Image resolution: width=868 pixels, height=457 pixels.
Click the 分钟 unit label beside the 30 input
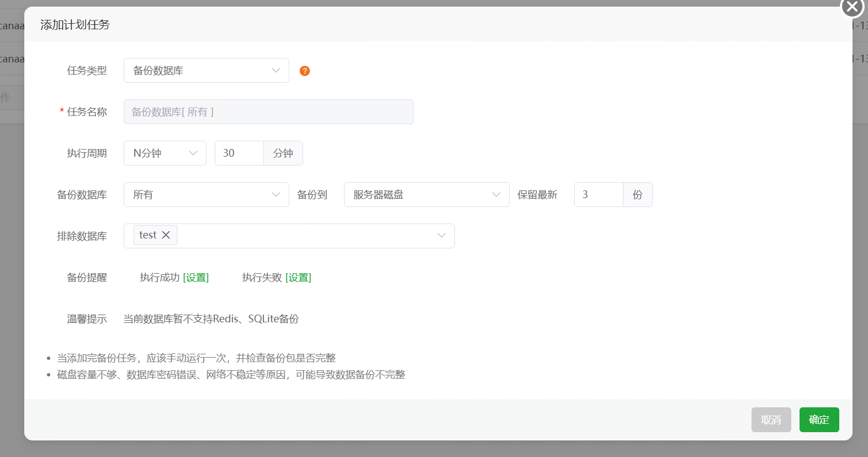[x=283, y=153]
